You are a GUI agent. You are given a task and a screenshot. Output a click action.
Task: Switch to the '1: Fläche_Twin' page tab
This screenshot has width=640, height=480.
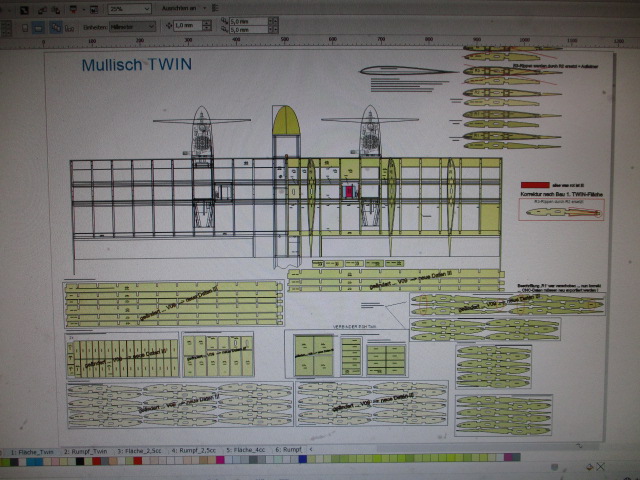coord(32,451)
